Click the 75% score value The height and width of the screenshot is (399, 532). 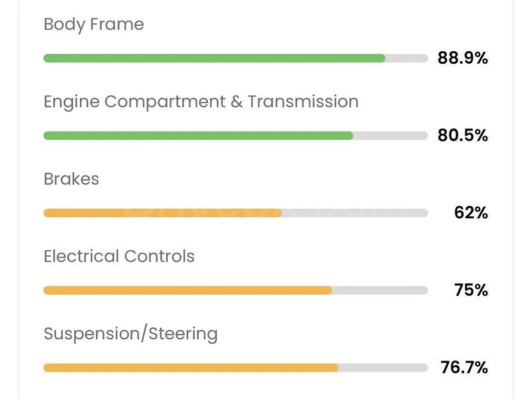[x=471, y=290]
